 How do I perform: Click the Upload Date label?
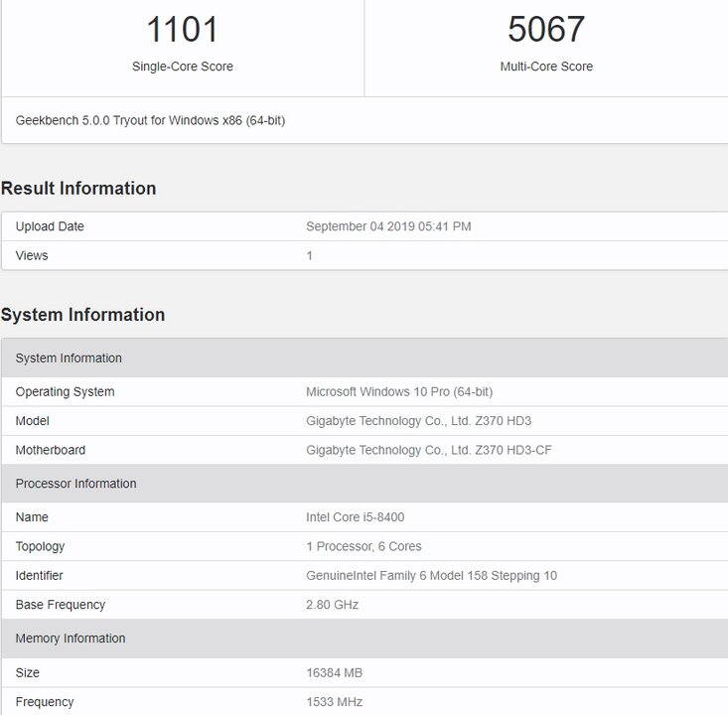(50, 226)
